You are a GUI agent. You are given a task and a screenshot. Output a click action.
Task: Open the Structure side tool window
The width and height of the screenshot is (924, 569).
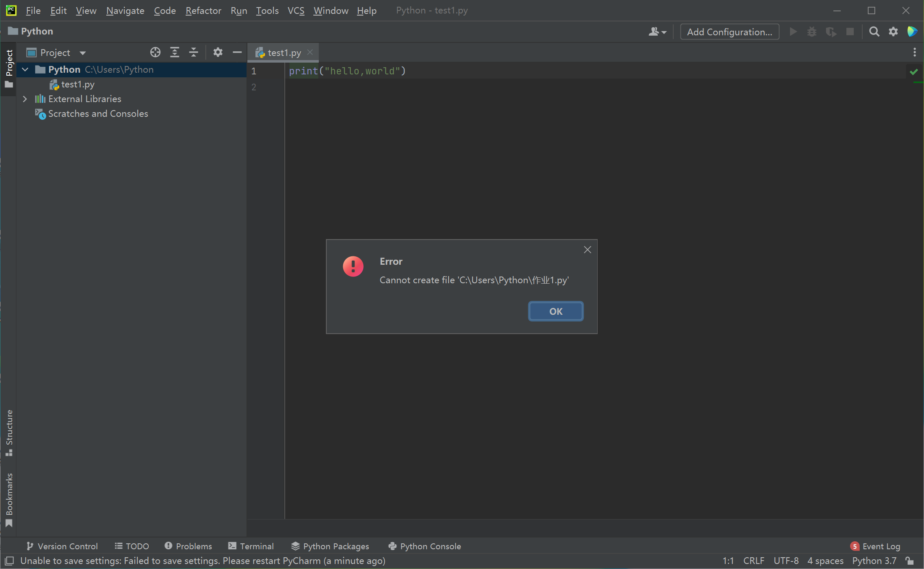[9, 433]
